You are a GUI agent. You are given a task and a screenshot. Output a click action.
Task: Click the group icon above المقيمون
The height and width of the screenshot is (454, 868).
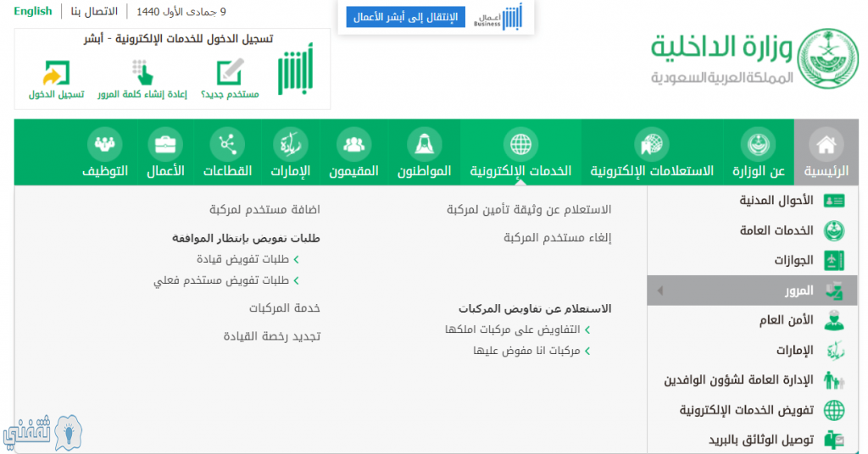[353, 144]
